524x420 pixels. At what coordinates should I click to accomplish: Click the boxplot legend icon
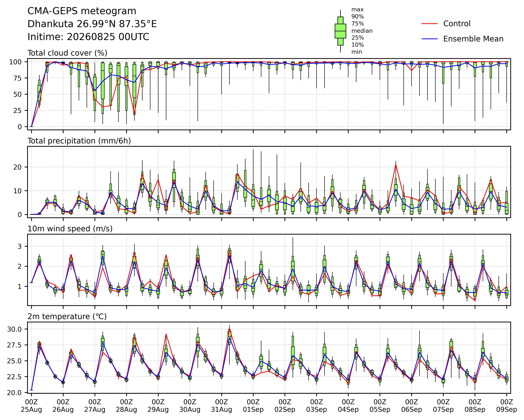point(340,31)
